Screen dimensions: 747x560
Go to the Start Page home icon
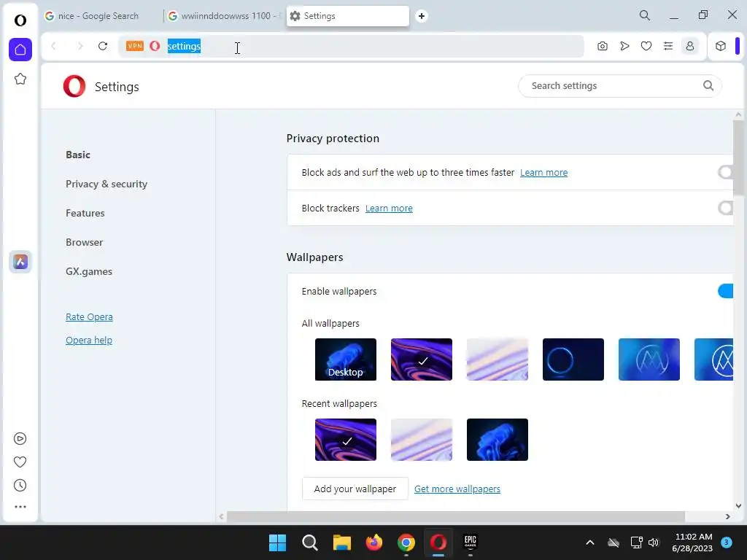click(x=20, y=50)
